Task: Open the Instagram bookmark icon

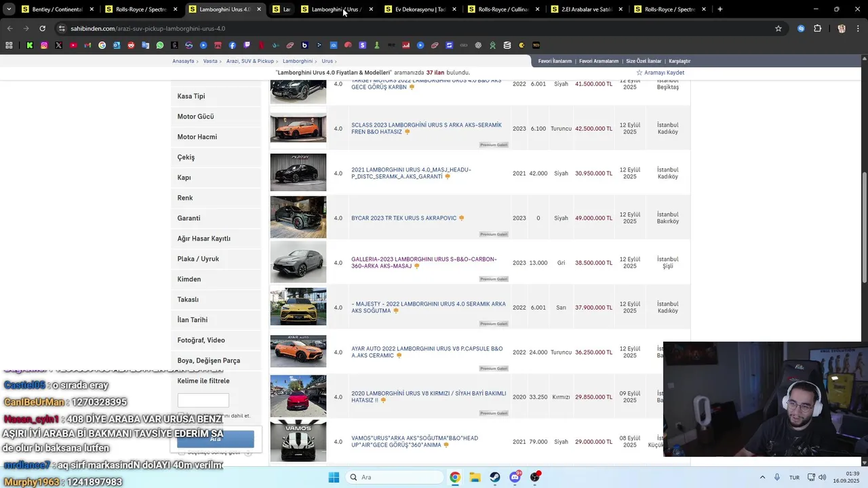Action: click(44, 45)
